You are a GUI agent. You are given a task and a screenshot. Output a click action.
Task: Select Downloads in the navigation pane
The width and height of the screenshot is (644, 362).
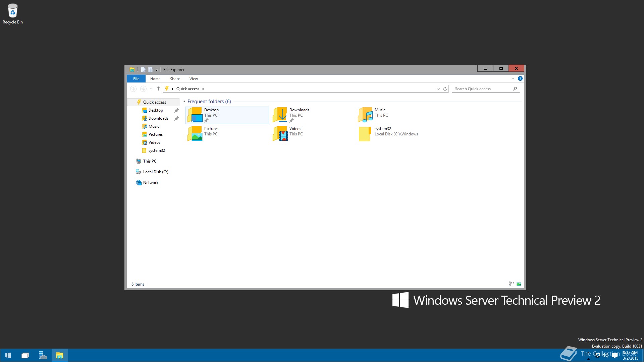(x=154, y=118)
